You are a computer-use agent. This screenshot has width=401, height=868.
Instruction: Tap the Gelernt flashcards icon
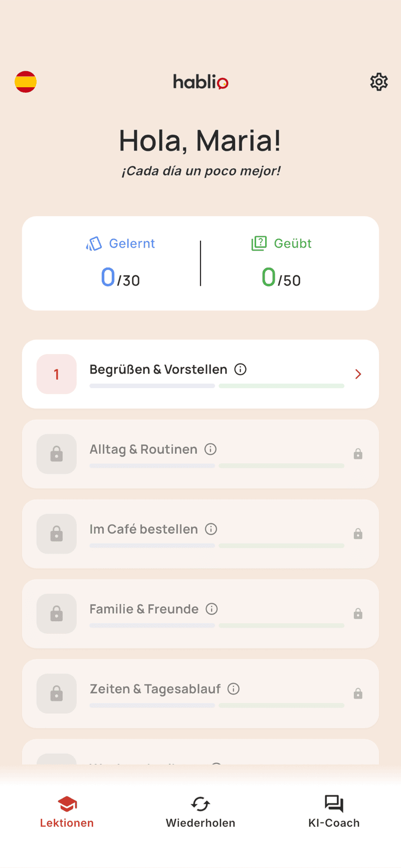click(94, 244)
